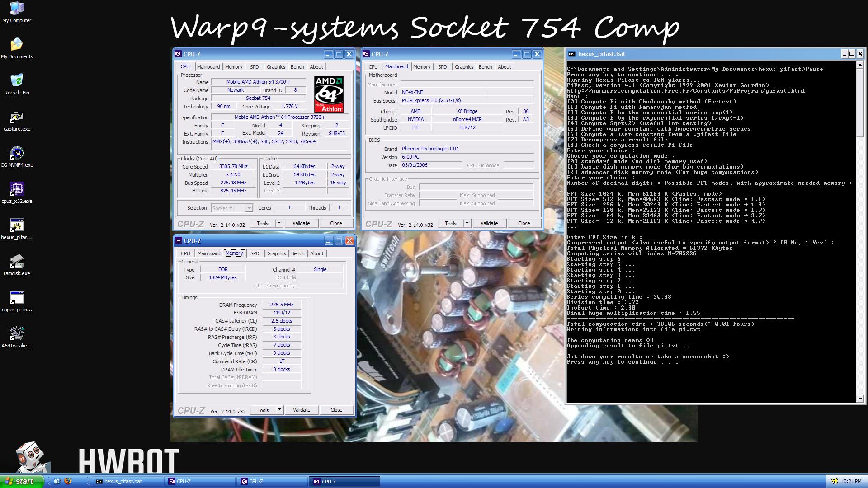
Task: Click Close button in Memory window
Action: point(336,410)
